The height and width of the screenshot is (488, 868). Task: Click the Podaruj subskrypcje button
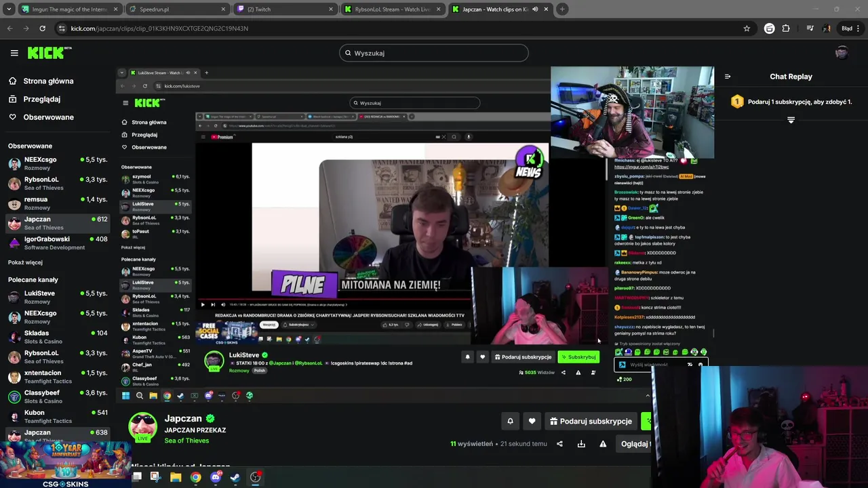pos(591,421)
